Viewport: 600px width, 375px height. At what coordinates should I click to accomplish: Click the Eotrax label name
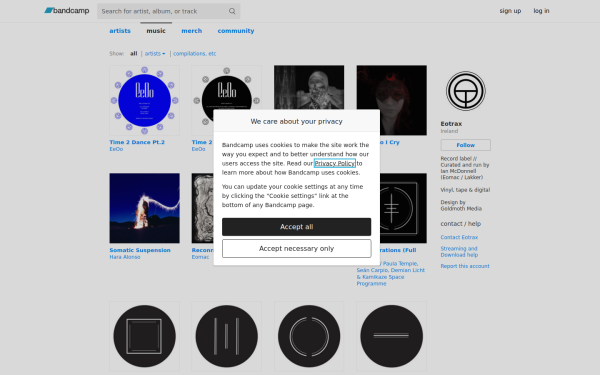451,124
